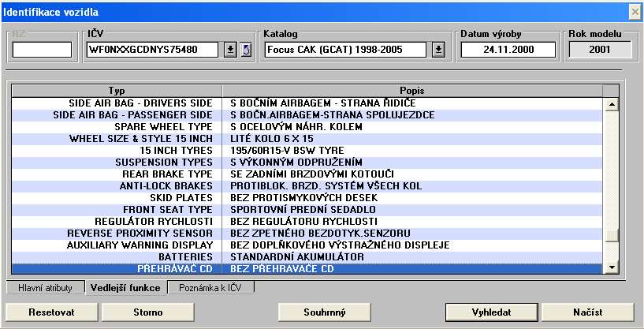
Task: Click the Typ column header
Action: click(x=116, y=90)
